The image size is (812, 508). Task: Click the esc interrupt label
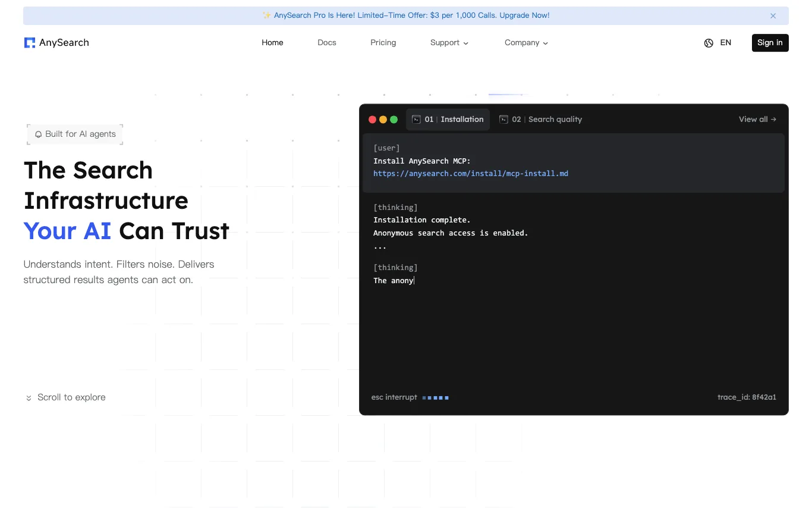point(394,397)
